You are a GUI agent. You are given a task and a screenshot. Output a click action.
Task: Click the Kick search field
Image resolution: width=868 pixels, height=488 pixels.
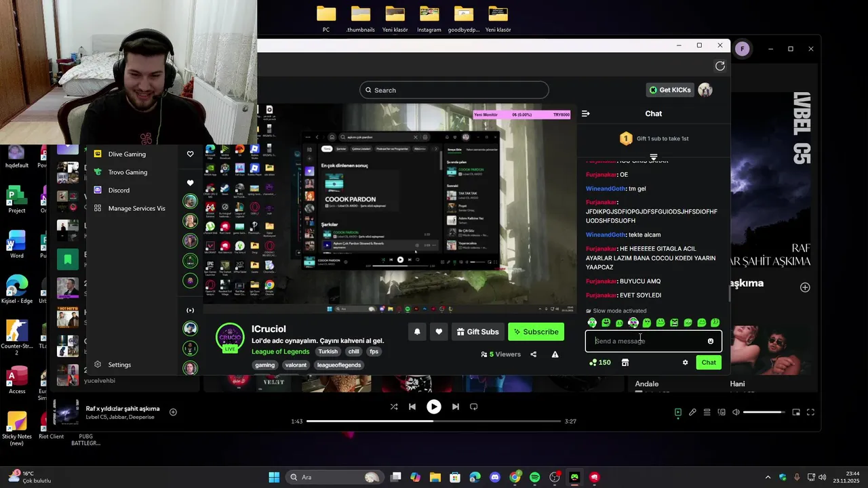pyautogui.click(x=454, y=90)
